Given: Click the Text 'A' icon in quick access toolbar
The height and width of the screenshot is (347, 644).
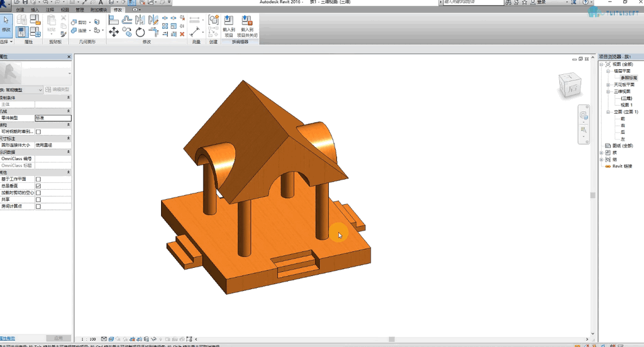Looking at the screenshot, I should [100, 2].
